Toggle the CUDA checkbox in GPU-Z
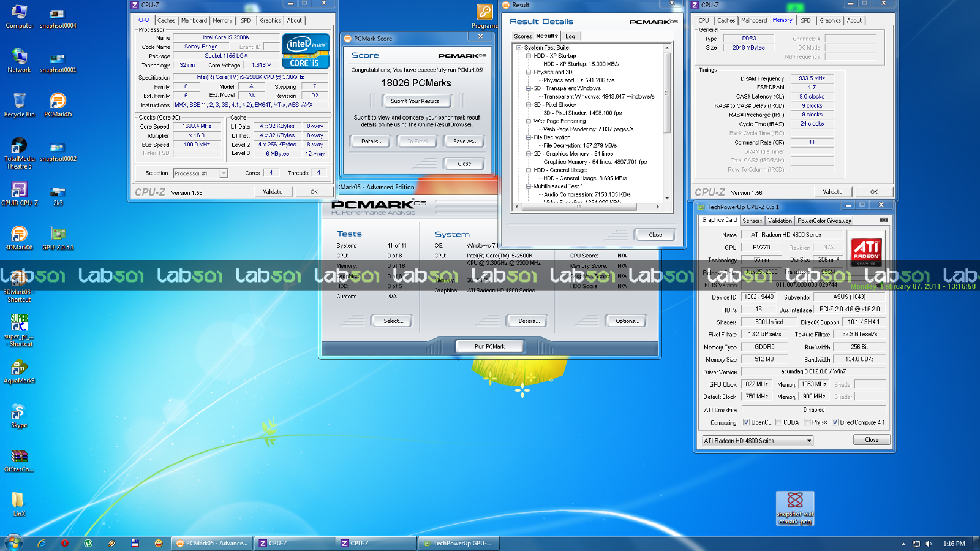The width and height of the screenshot is (980, 551). [x=778, y=422]
